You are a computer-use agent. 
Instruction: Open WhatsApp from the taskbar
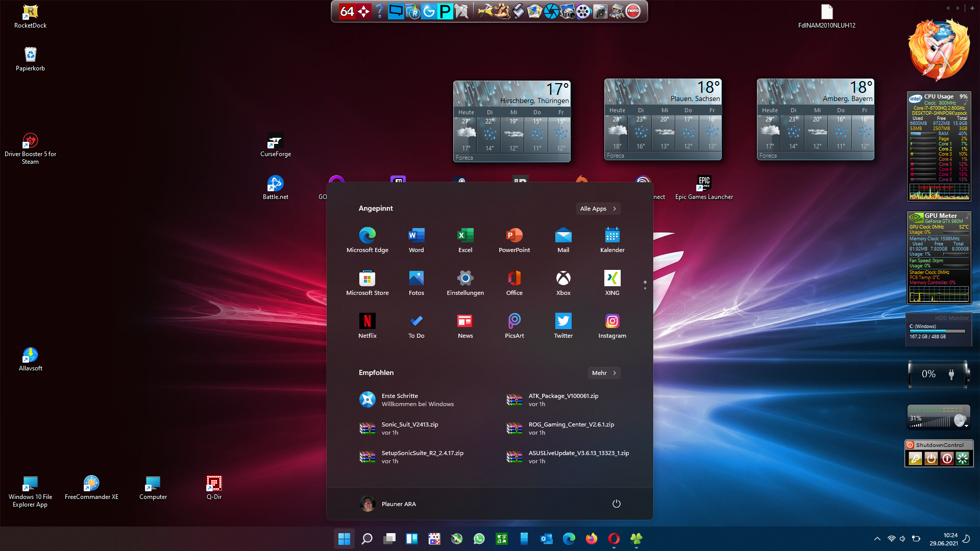479,539
